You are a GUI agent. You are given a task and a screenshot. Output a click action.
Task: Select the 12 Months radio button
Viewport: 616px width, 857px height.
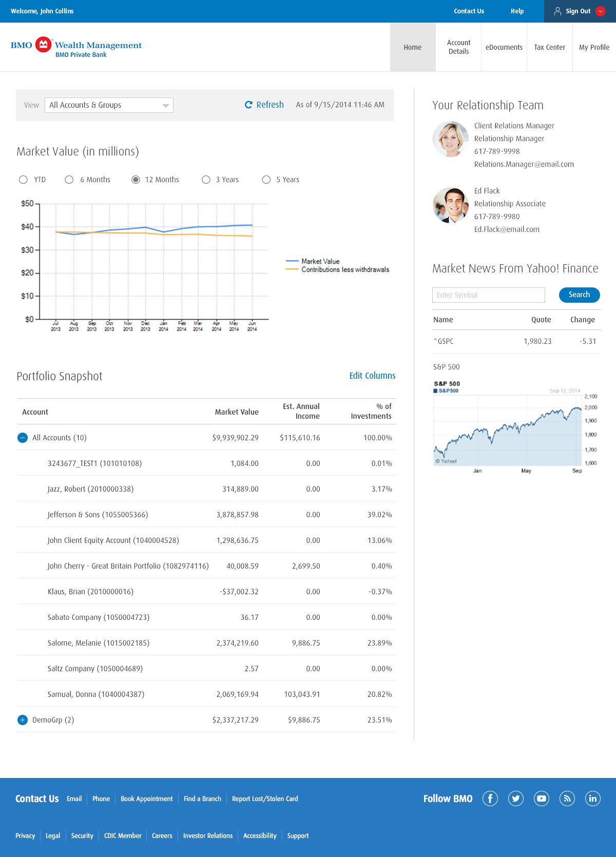[x=136, y=180]
